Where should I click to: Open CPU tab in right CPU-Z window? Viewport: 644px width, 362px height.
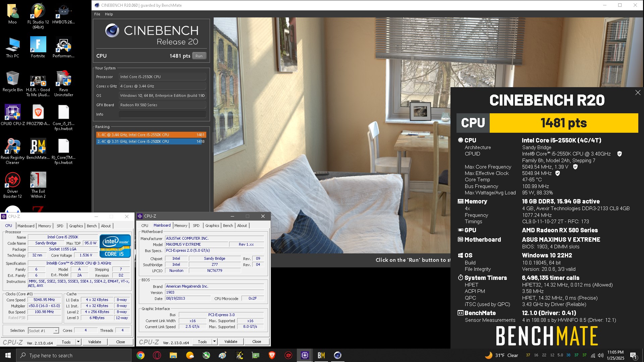pos(145,226)
